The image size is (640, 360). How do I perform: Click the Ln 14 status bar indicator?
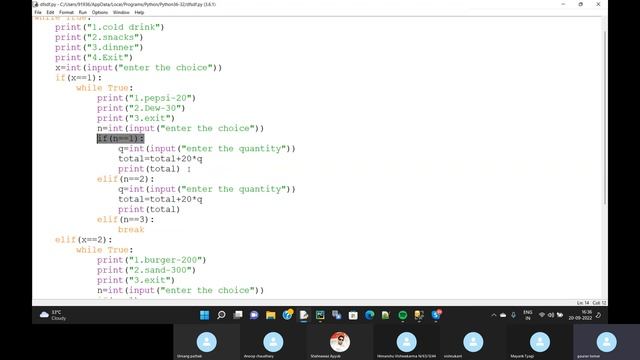point(583,303)
